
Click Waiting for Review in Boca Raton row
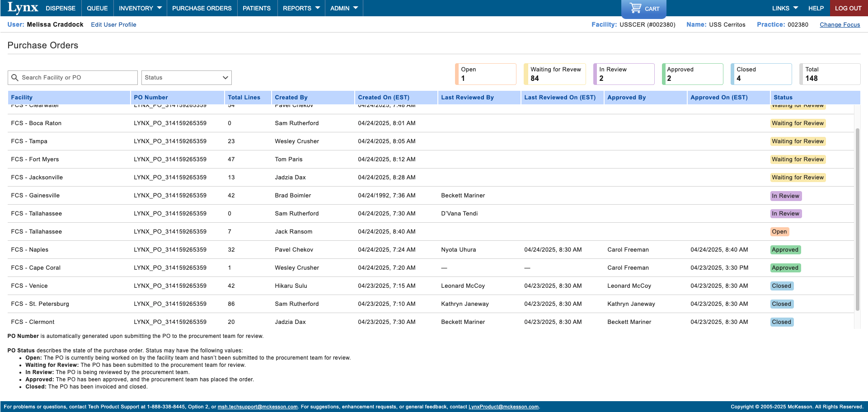tap(798, 123)
